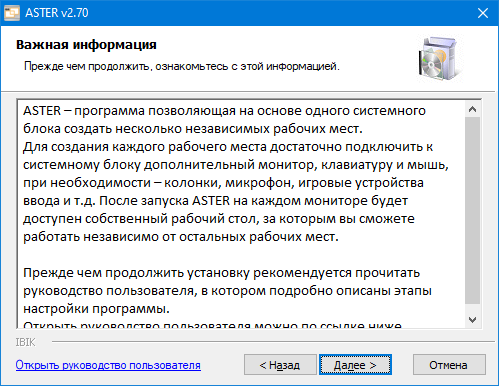The image size is (499, 386).
Task: Click the line 'Прежде чем продолжить установку рекомендуется прочитать'
Action: tap(221, 273)
